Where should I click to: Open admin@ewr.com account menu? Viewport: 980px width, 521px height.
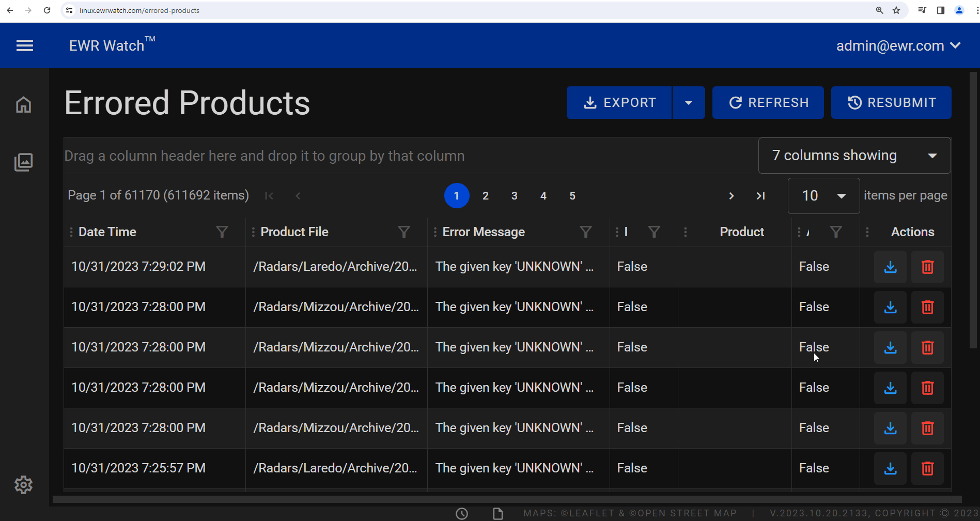tap(898, 46)
